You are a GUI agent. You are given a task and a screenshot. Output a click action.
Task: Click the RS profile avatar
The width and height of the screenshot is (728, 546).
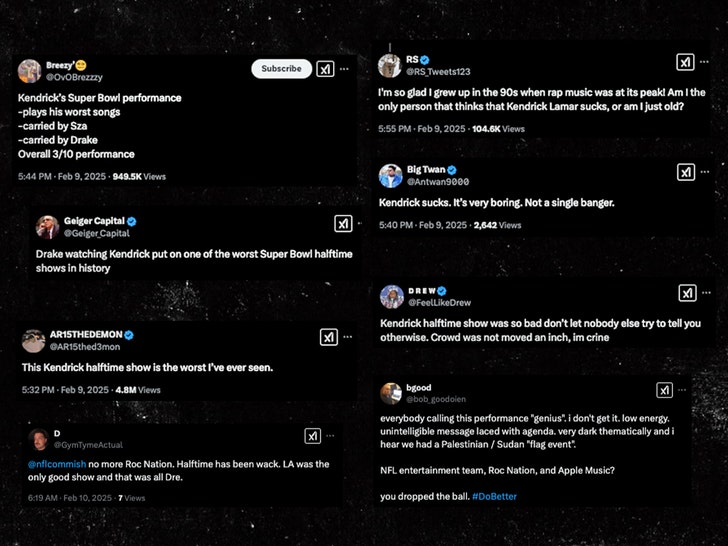[391, 65]
